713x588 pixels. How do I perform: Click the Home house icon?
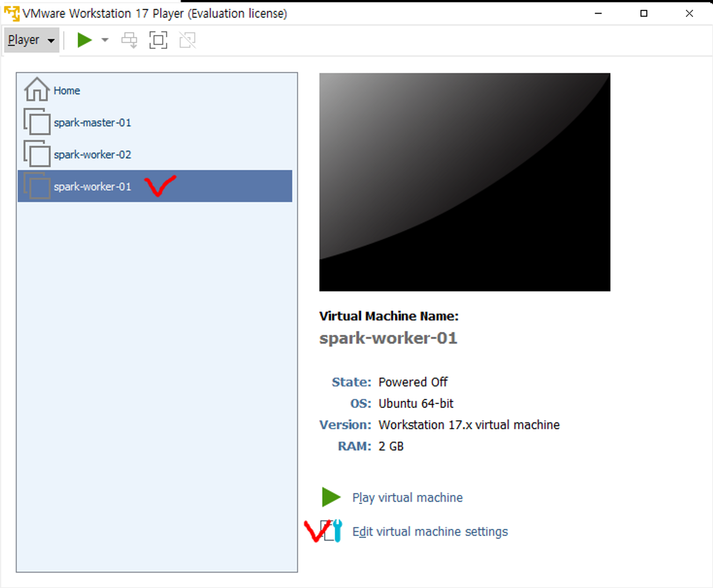coord(37,90)
